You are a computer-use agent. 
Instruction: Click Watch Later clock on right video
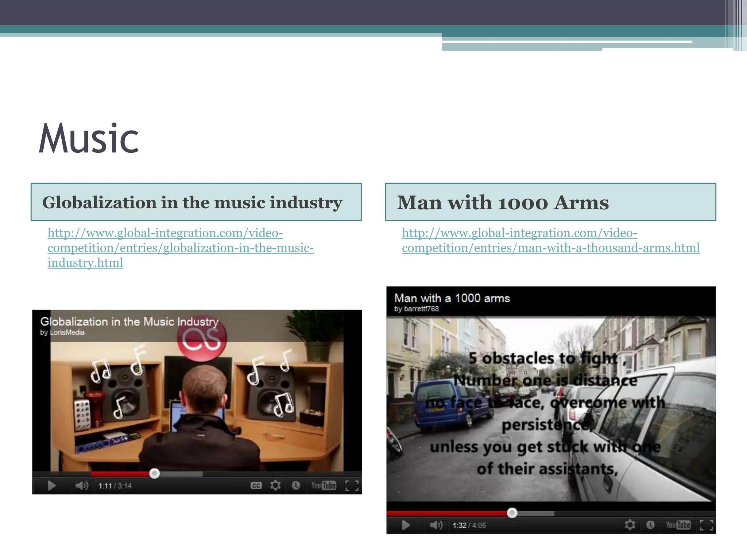[x=650, y=525]
